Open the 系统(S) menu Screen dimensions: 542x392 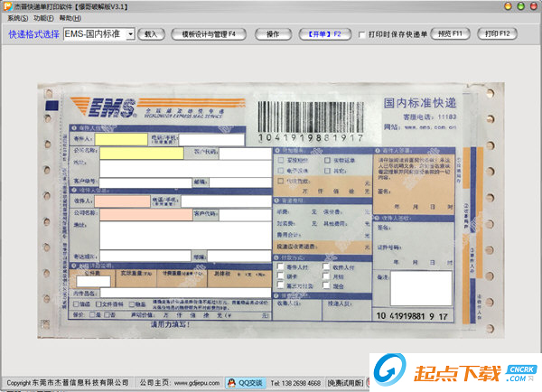pos(18,18)
